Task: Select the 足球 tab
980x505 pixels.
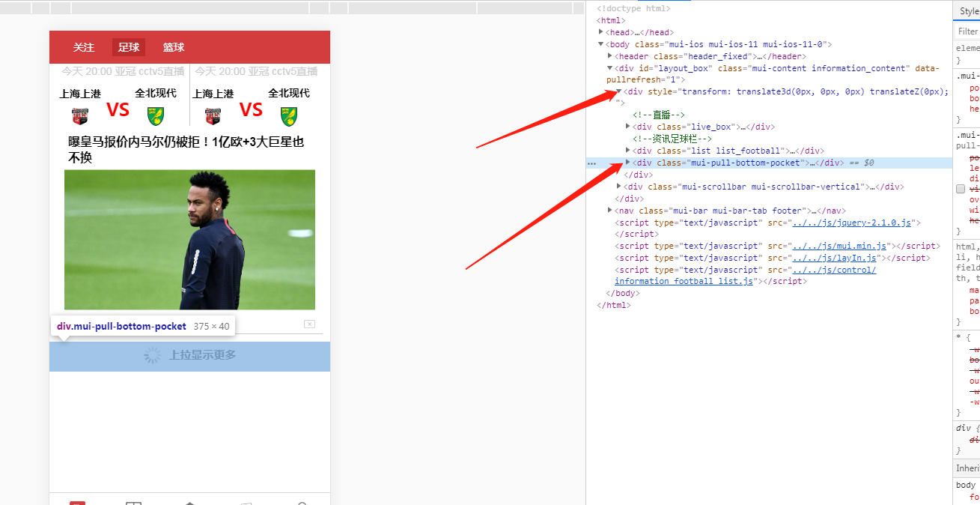Action: 129,47
